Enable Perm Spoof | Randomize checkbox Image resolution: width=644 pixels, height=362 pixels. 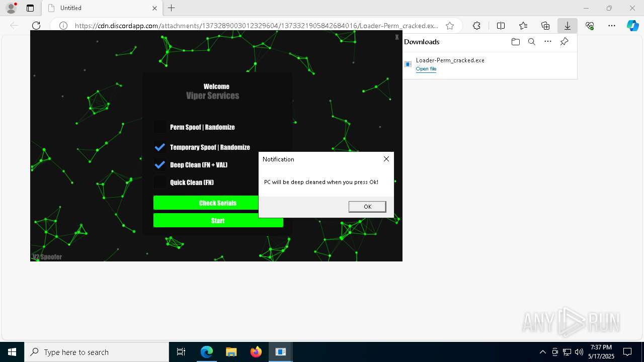[160, 127]
